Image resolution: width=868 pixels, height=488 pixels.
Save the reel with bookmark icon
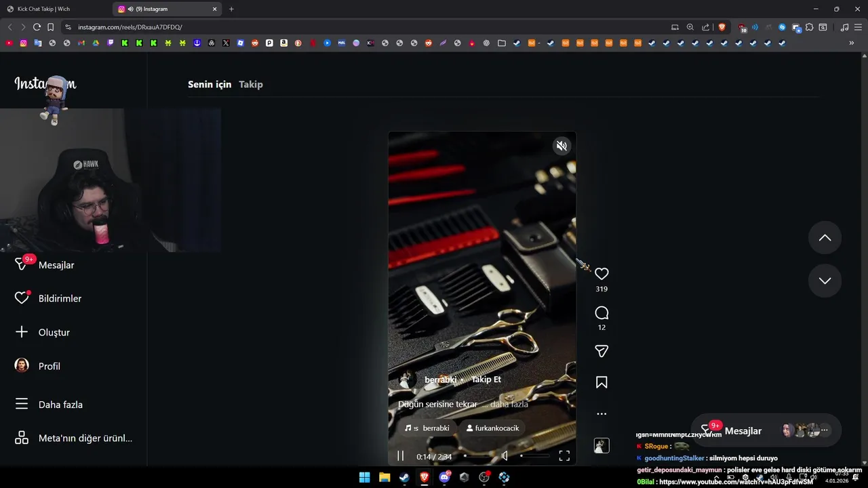(x=601, y=382)
